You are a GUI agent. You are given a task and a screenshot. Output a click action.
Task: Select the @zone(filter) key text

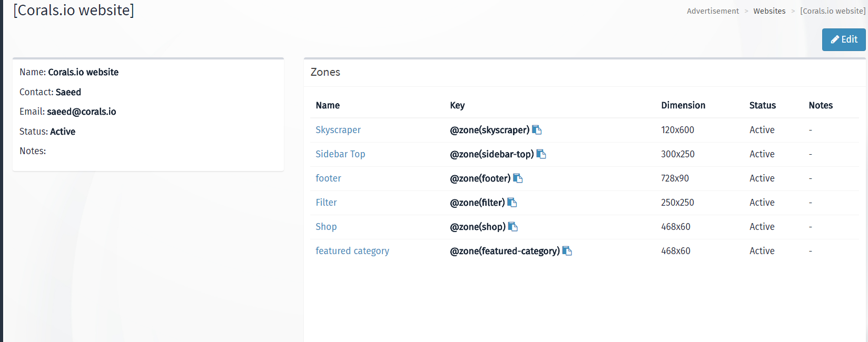[477, 203]
